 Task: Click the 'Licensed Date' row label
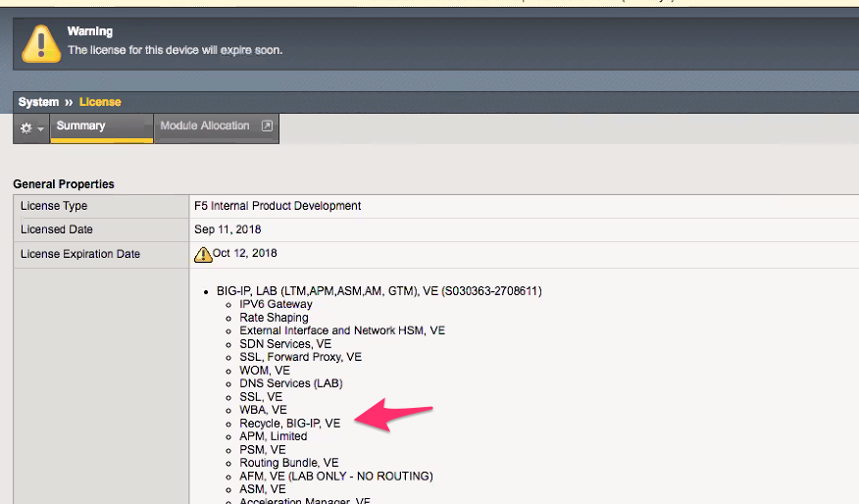[x=57, y=229]
